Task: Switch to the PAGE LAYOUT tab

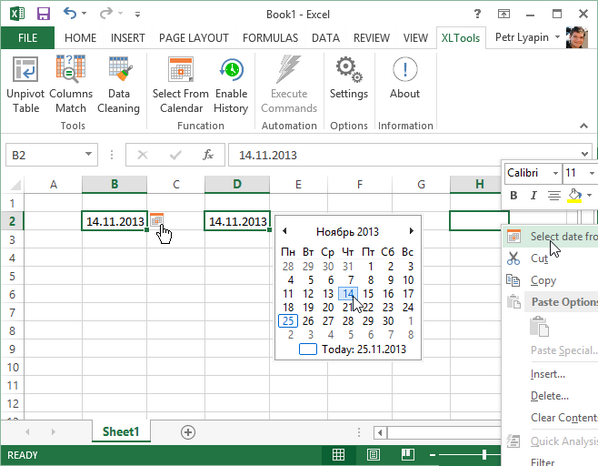Action: [x=194, y=38]
